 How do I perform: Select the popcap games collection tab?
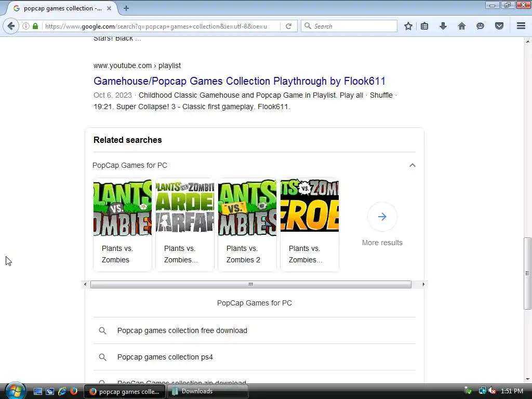pyautogui.click(x=63, y=8)
